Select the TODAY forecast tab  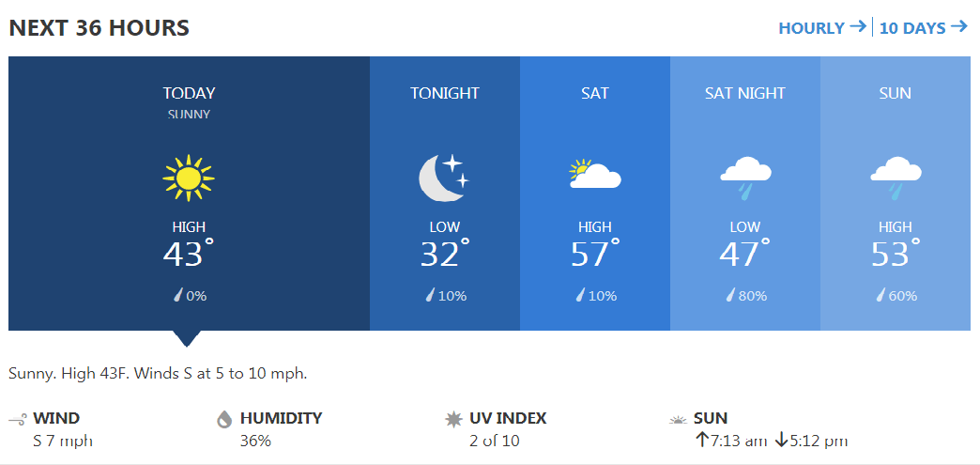pyautogui.click(x=189, y=93)
